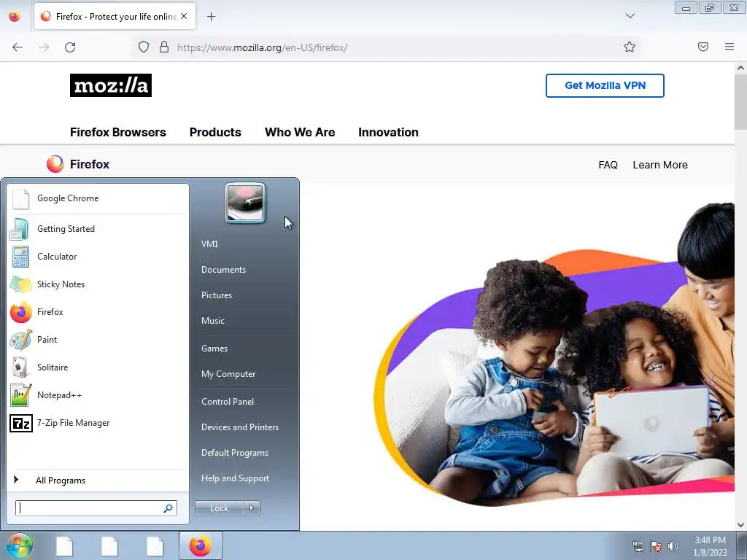This screenshot has height=560, width=747.
Task: Click search magnifier in Start menu
Action: pyautogui.click(x=169, y=508)
